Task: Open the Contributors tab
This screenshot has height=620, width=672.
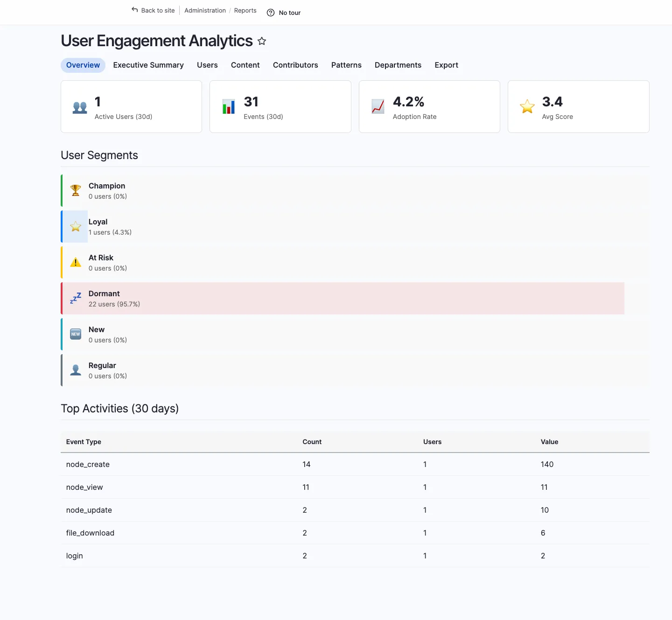Action: click(x=295, y=65)
